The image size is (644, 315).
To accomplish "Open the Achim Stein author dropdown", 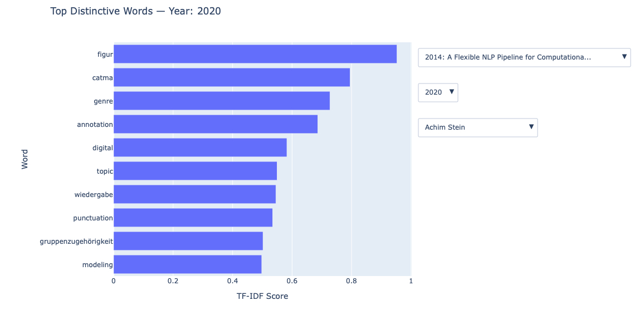I will 477,127.
